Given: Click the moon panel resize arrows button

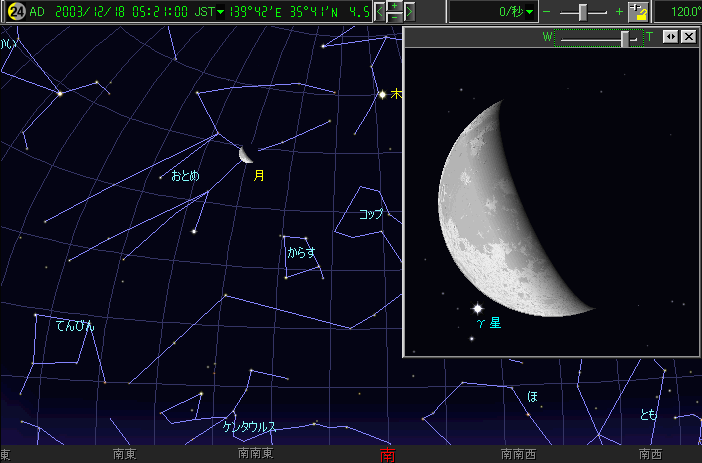Looking at the screenshot, I should tap(671, 37).
